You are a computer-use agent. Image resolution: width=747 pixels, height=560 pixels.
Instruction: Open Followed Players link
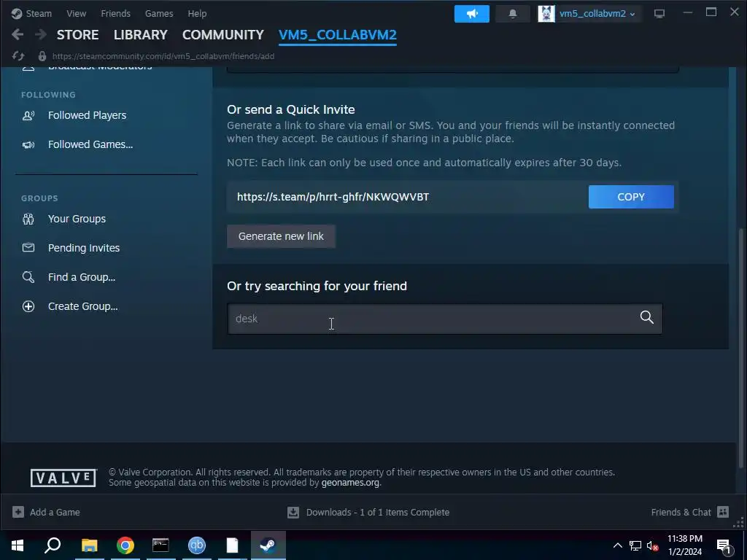[88, 115]
